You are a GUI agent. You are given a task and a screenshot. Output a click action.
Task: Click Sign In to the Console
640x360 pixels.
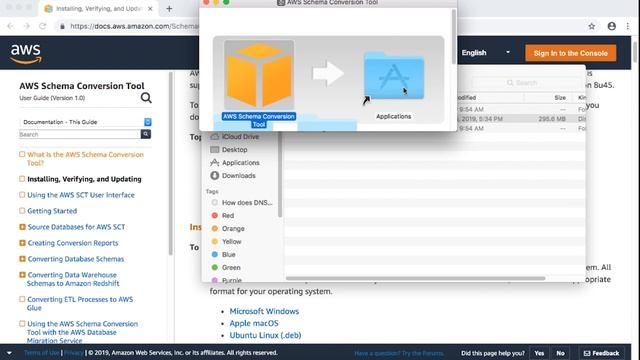click(x=571, y=53)
